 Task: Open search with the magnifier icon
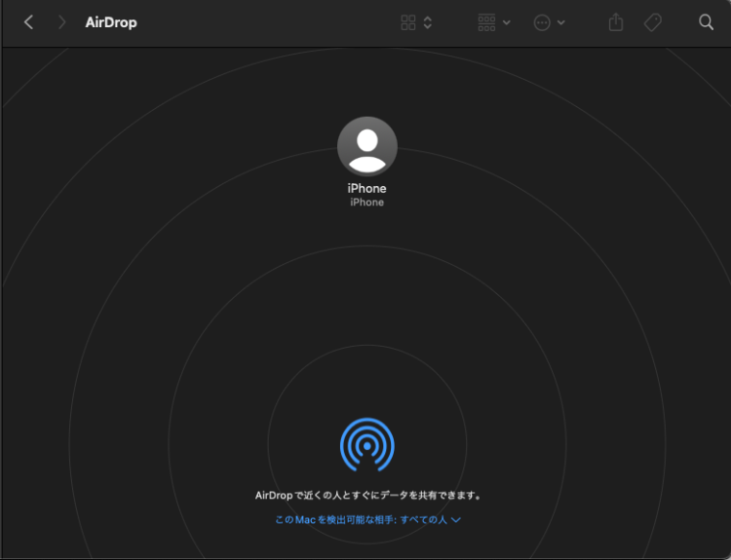(706, 21)
